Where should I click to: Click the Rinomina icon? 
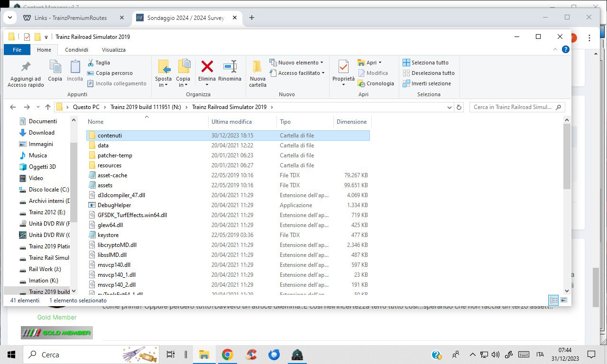click(x=230, y=66)
